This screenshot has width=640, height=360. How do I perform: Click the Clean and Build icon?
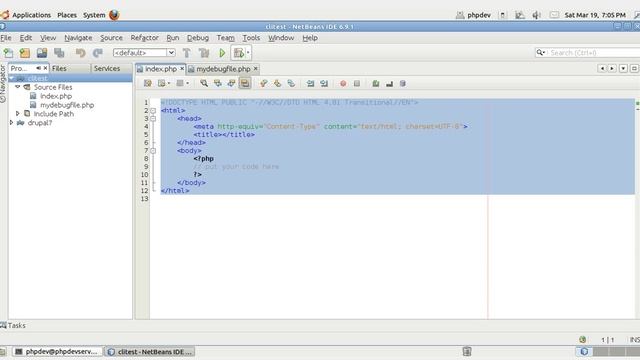point(204,53)
